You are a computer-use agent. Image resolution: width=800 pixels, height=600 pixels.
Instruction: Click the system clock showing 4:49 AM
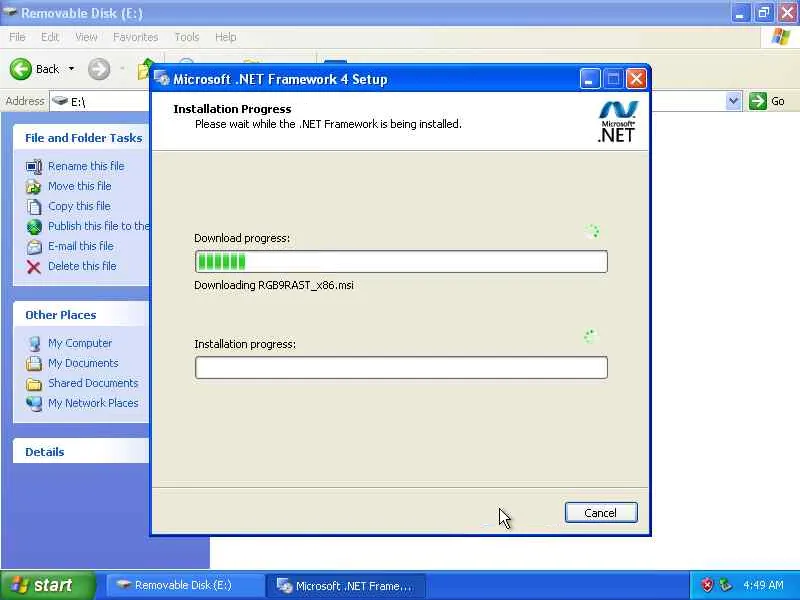[763, 585]
